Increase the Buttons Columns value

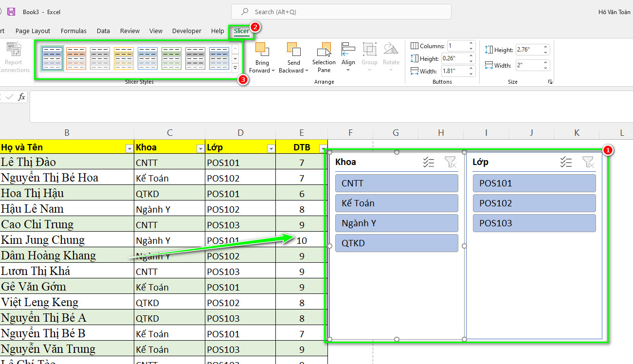point(471,43)
